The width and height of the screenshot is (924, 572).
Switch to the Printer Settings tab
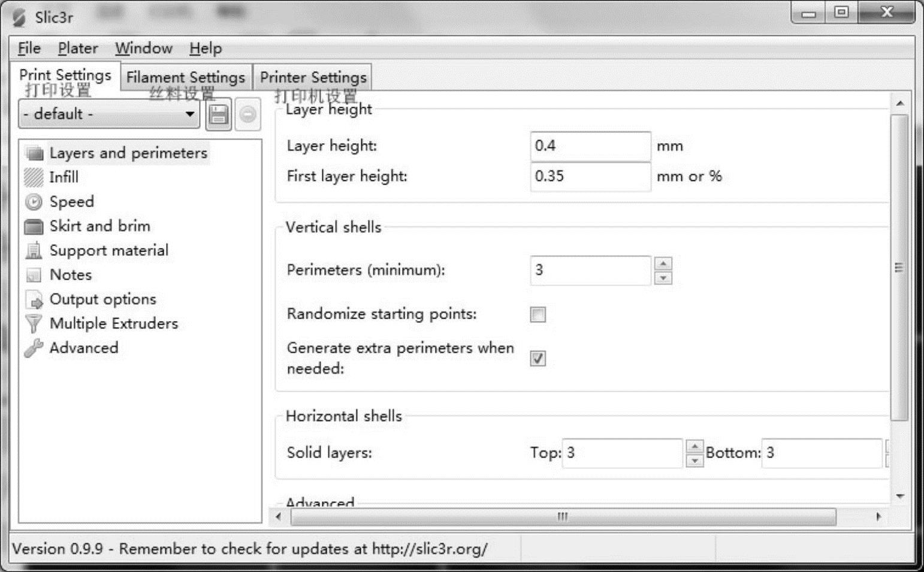click(x=313, y=77)
